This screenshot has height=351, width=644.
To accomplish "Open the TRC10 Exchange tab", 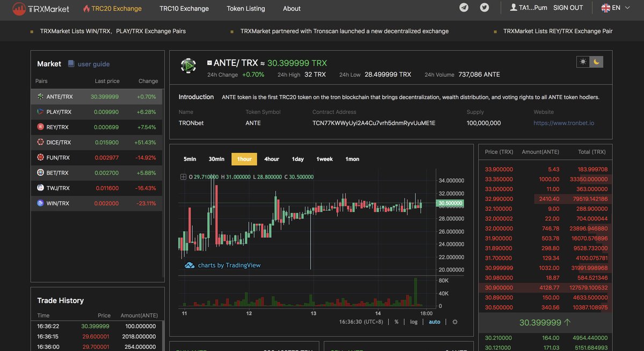I will coord(184,8).
